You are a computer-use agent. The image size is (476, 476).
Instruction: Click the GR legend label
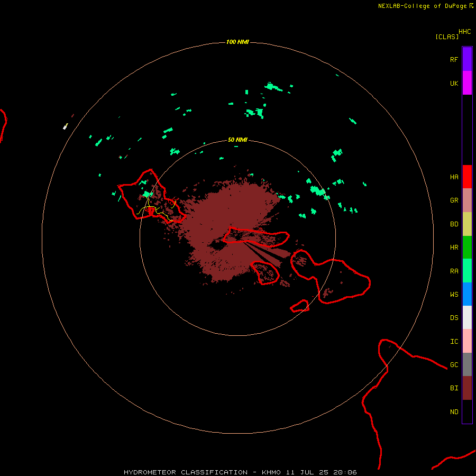454,200
